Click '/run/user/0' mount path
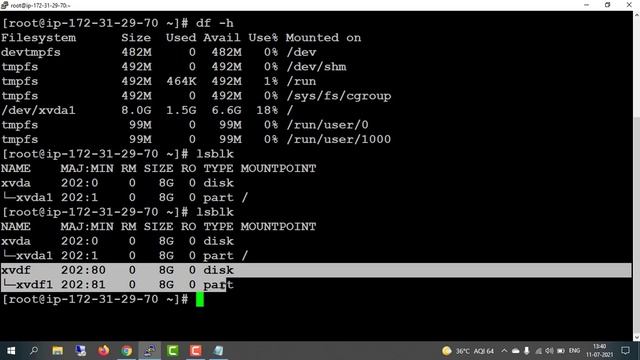The width and height of the screenshot is (640, 360). pos(327,125)
